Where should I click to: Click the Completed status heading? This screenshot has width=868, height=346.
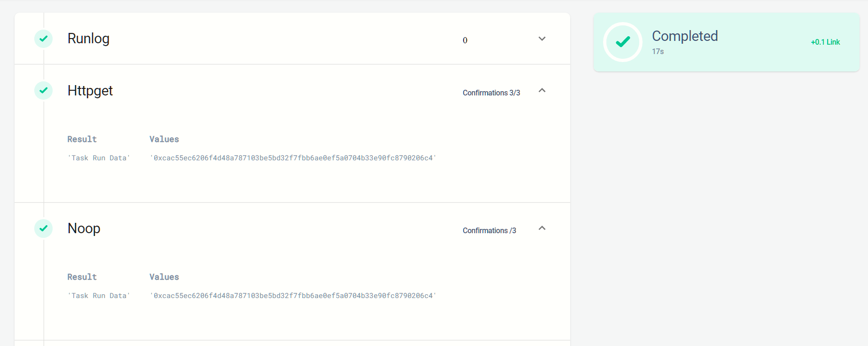[685, 36]
